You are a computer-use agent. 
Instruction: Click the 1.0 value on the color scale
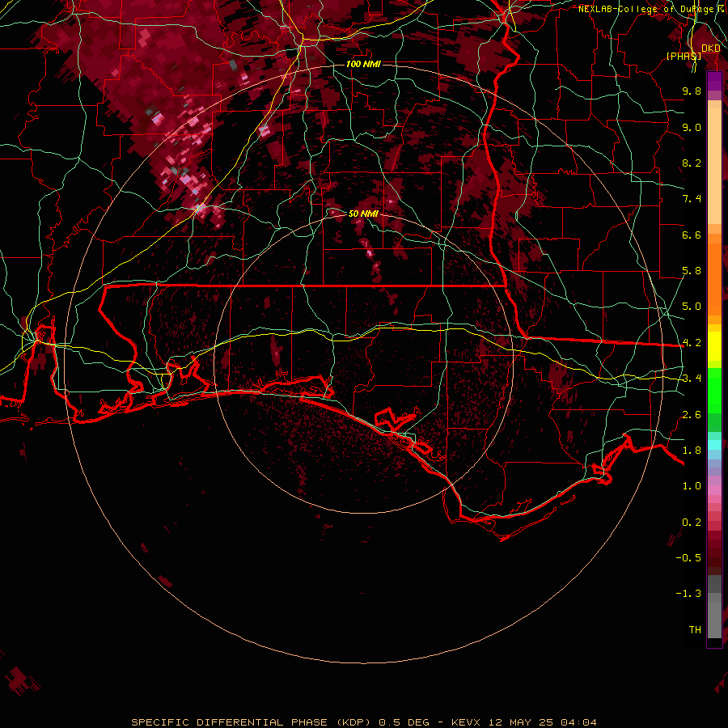pyautogui.click(x=692, y=486)
